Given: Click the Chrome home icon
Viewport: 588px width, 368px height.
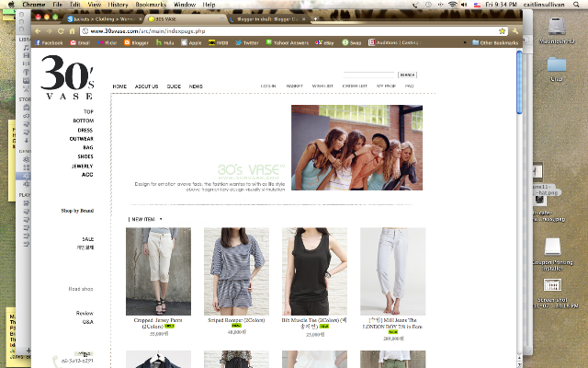Looking at the screenshot, I should (72, 31).
